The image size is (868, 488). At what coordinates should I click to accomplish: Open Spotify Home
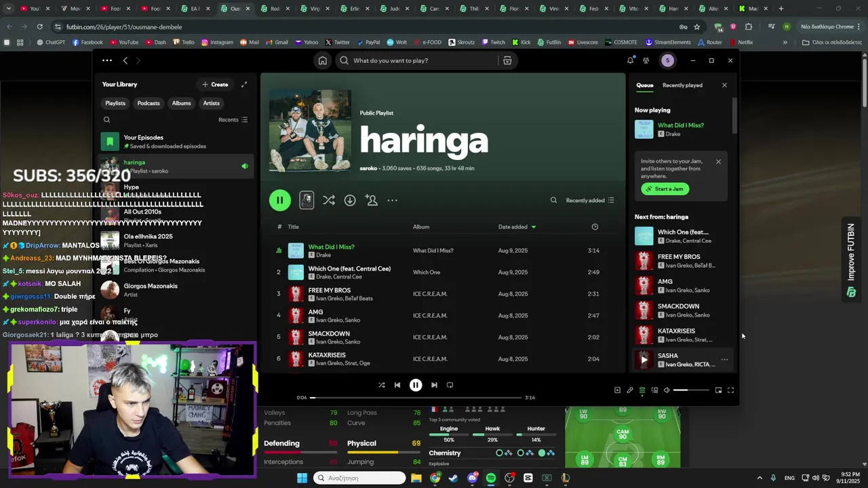click(323, 60)
